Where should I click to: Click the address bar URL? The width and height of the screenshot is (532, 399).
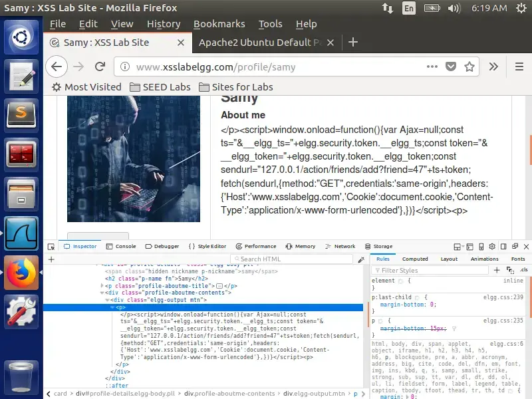tap(215, 67)
